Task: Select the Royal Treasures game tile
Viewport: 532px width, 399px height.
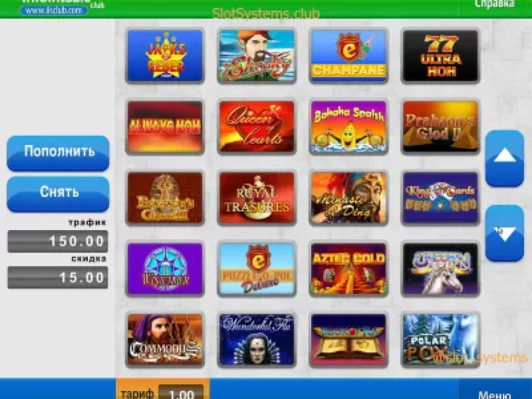Action: point(257,198)
